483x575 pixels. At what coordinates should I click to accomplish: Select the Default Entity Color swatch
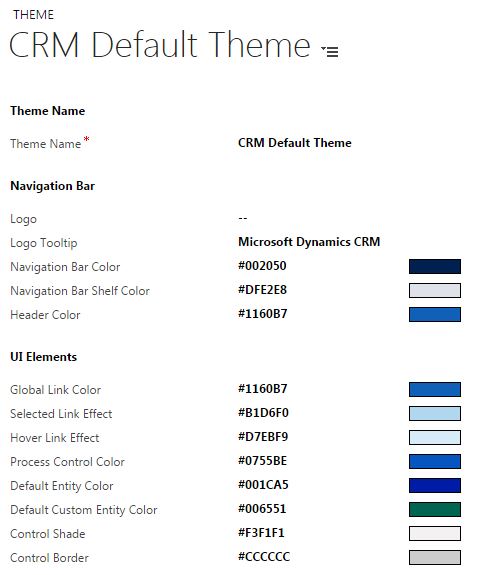click(x=435, y=486)
